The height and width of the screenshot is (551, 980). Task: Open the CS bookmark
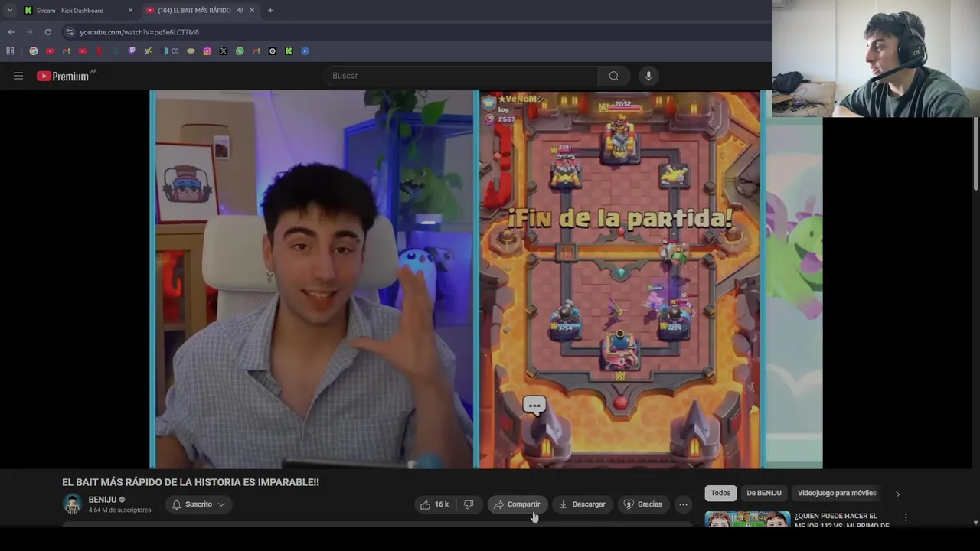[171, 51]
